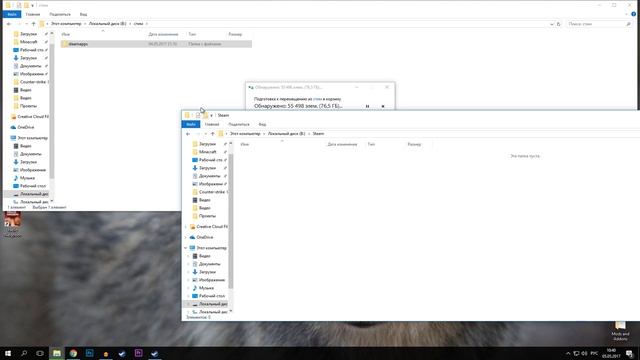Open Проекты folder in Steam window sidebar
Viewport: 640px width, 360px height.
coord(207,216)
